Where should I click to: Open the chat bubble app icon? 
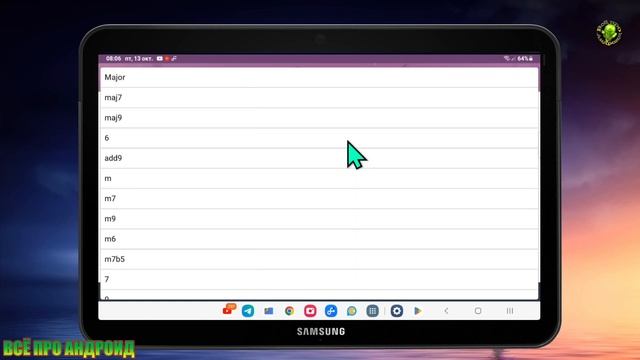[x=351, y=311]
